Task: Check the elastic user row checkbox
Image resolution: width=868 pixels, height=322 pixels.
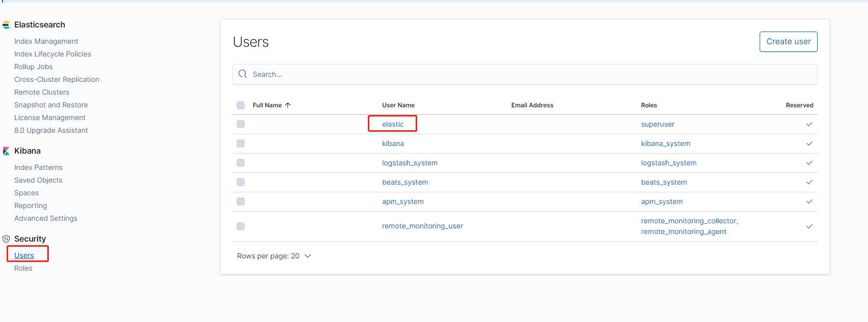Action: tap(241, 124)
